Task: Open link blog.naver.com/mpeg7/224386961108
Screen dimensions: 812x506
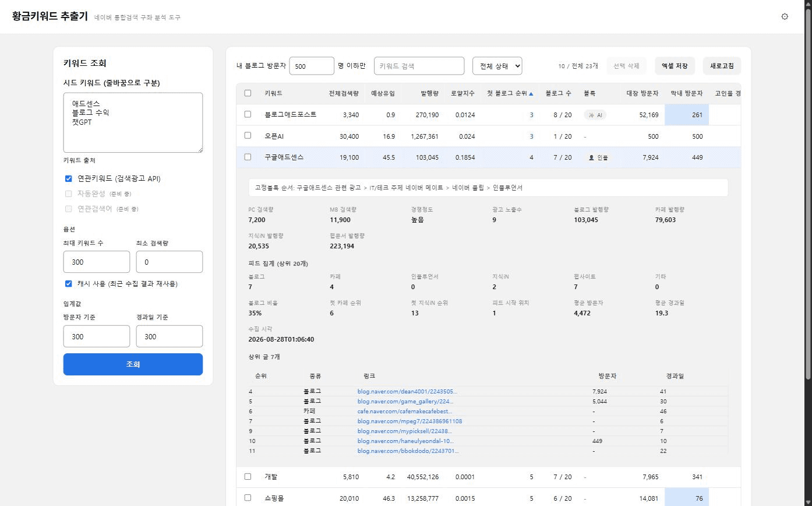Action: (409, 421)
